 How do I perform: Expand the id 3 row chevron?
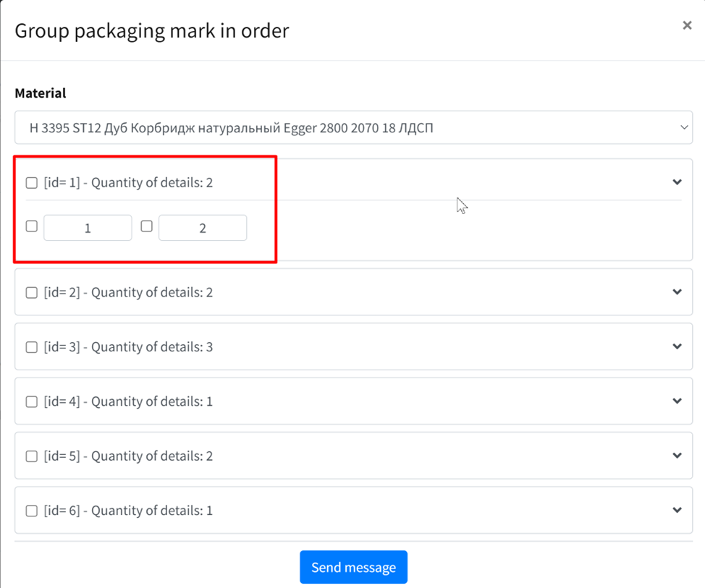click(x=677, y=346)
